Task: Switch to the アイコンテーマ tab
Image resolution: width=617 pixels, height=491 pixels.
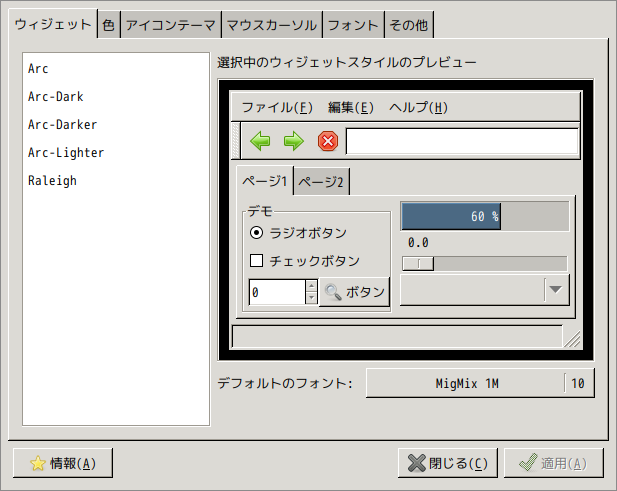Action: pyautogui.click(x=171, y=25)
